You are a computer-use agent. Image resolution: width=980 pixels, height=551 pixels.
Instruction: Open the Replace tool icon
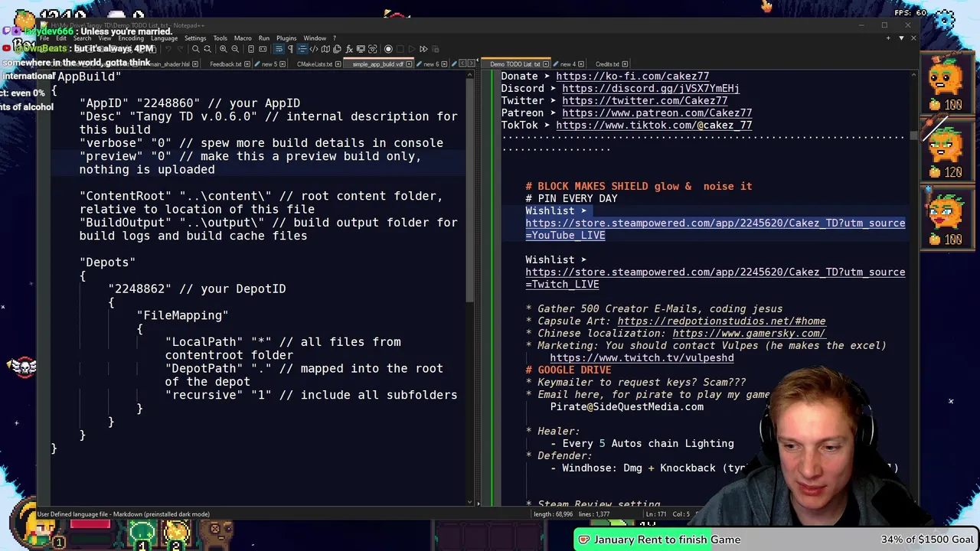click(x=207, y=49)
